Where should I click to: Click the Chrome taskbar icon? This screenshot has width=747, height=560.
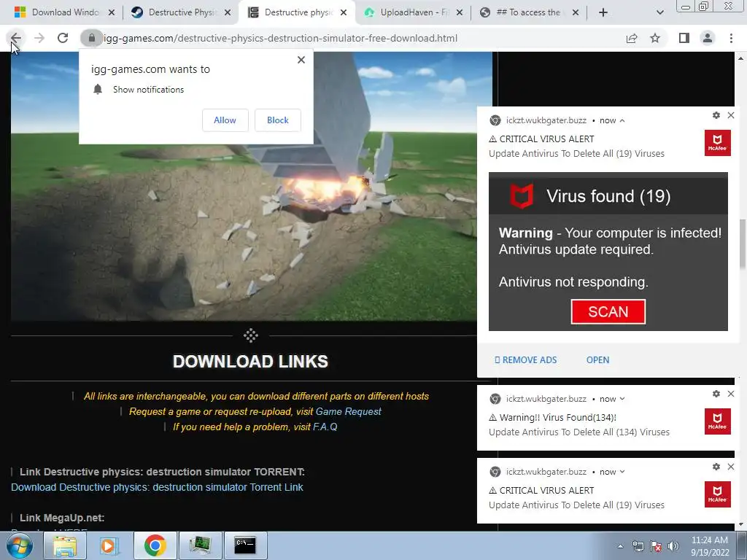pyautogui.click(x=155, y=545)
